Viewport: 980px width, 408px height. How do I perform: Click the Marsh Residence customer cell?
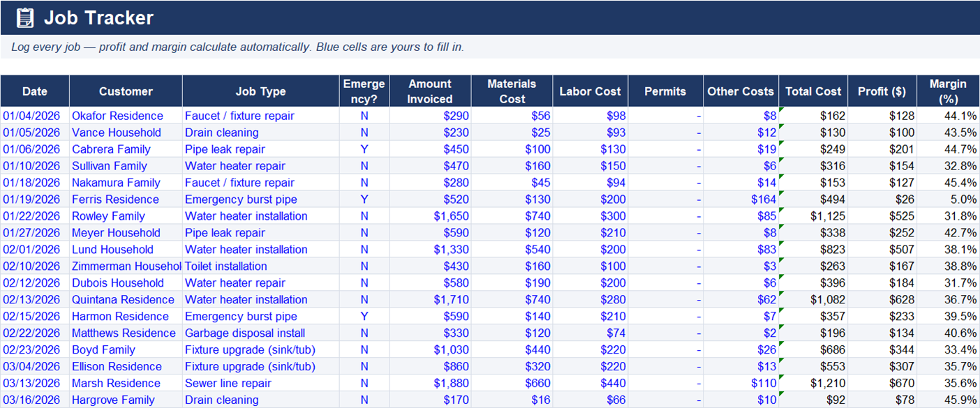click(126, 384)
